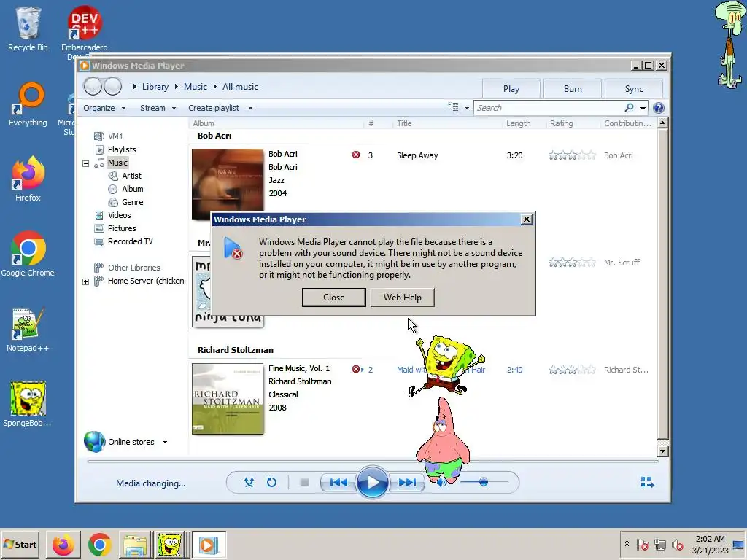This screenshot has height=560, width=747.
Task: Toggle repeat in the playback controls
Action: (271, 483)
